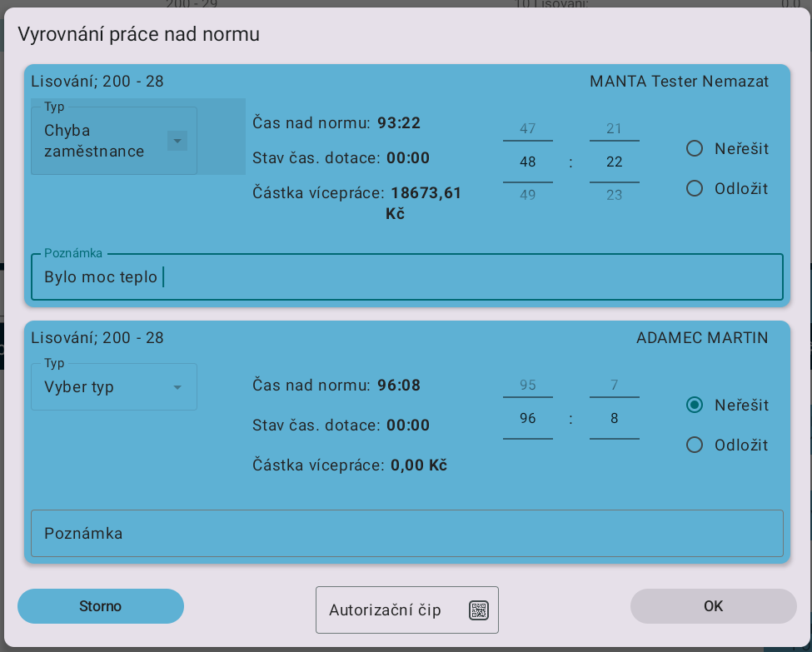
Task: Expand the Vyber typ dropdown for ADAMEC MARTIN
Action: click(177, 387)
